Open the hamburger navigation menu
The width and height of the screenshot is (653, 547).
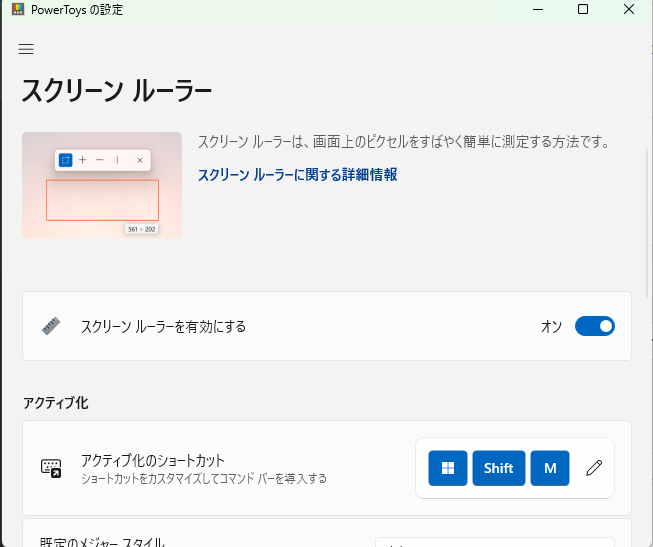[26, 49]
